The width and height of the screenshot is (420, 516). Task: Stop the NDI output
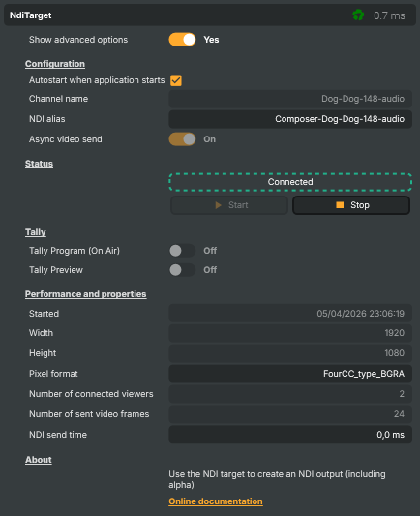[351, 205]
